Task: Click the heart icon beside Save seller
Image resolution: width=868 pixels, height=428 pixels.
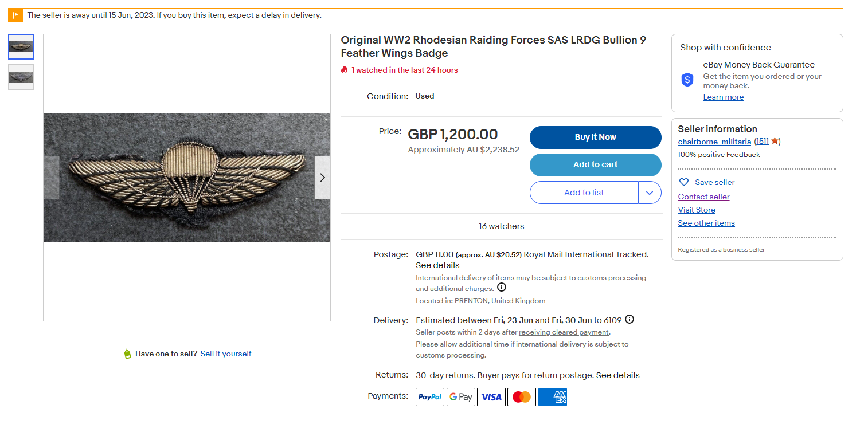Action: (x=683, y=182)
